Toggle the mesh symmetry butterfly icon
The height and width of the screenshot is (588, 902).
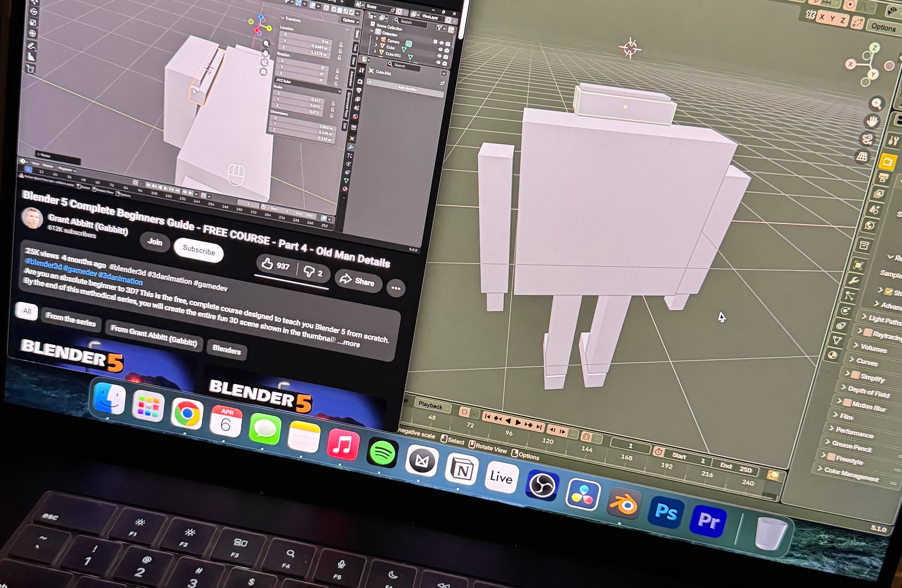pos(811,14)
